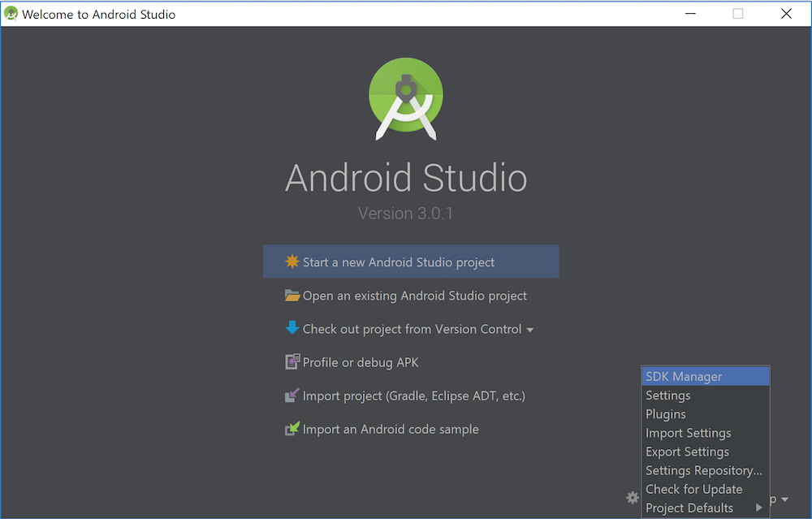Viewport: 812px width, 519px height.
Task: Select Settings Repository from the menu
Action: click(703, 470)
